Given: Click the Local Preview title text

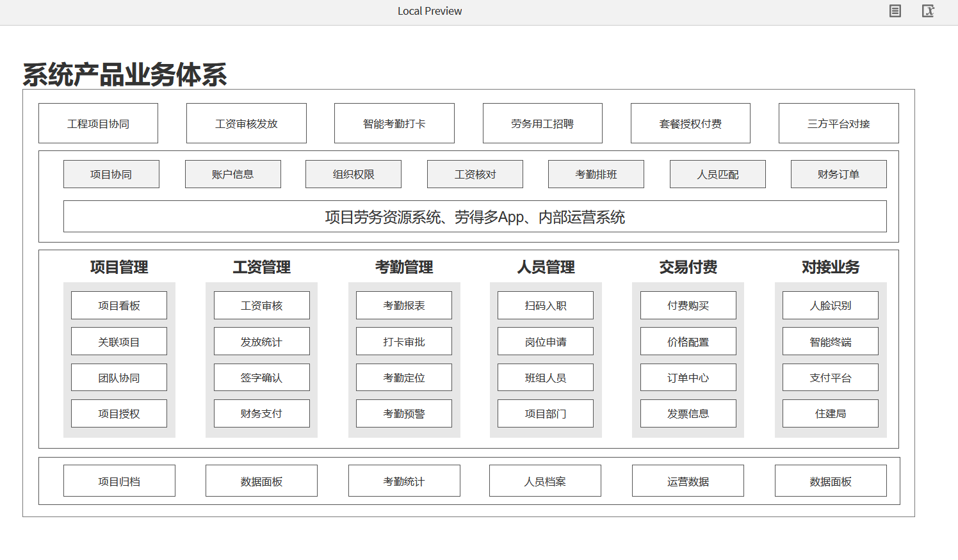Looking at the screenshot, I should (x=430, y=11).
